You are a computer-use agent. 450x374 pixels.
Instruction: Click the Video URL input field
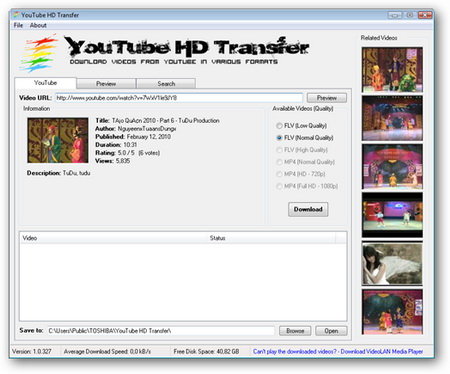coord(179,98)
